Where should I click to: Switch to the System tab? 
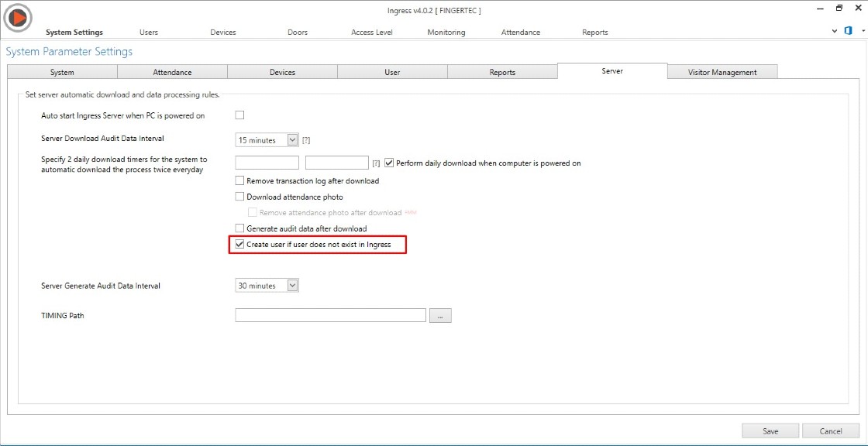tap(62, 72)
